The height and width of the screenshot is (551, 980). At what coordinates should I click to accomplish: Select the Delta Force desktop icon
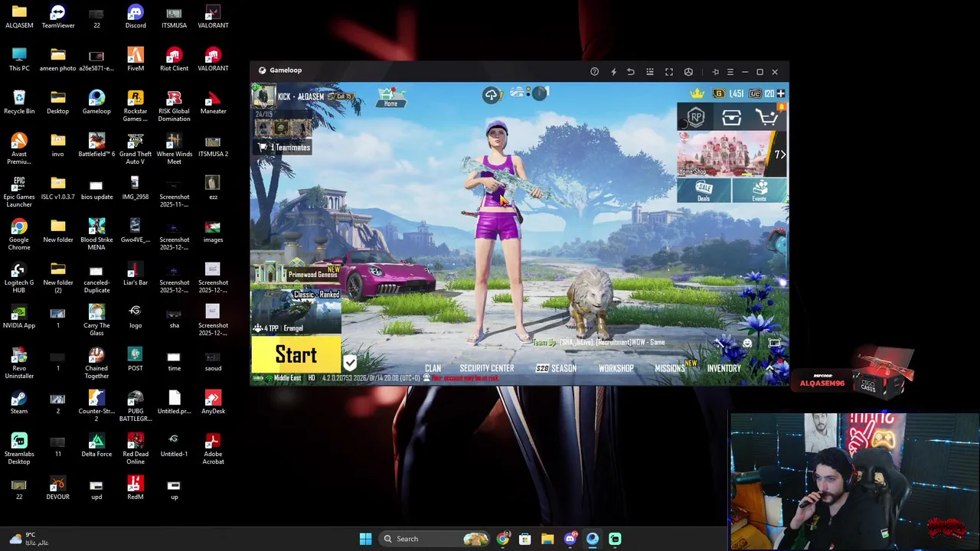pyautogui.click(x=96, y=445)
